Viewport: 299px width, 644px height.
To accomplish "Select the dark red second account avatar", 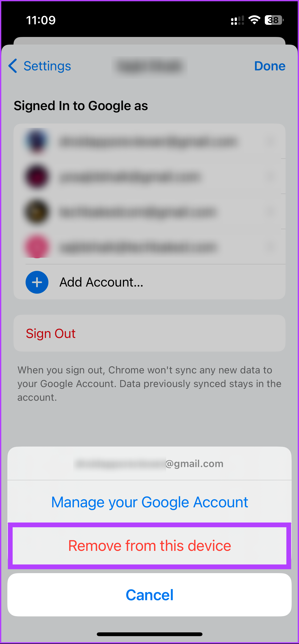I will tap(37, 176).
